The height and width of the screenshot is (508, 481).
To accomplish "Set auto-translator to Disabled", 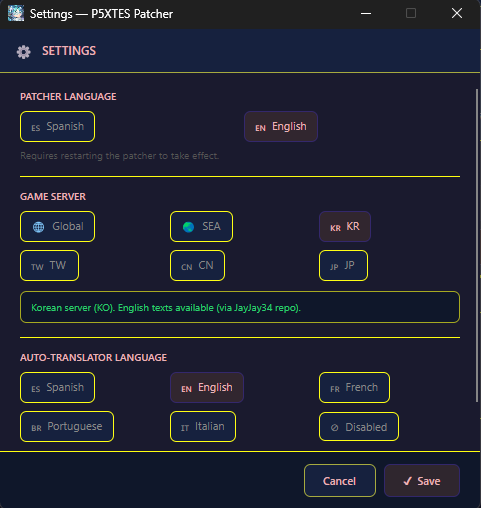I will [x=359, y=427].
